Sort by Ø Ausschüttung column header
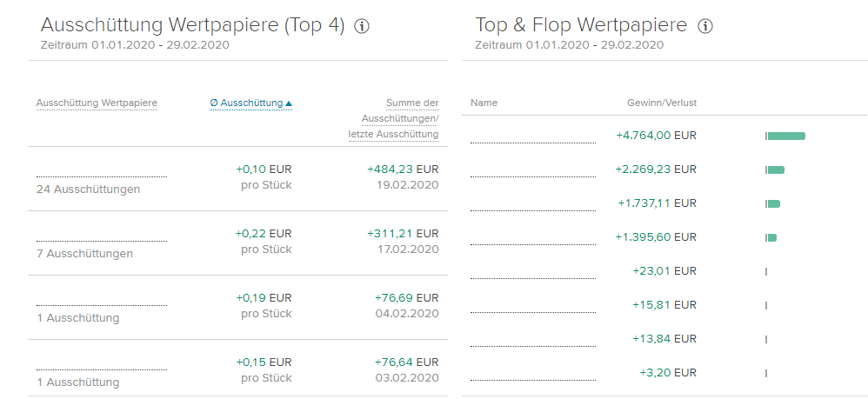This screenshot has width=868, height=399. [x=246, y=103]
